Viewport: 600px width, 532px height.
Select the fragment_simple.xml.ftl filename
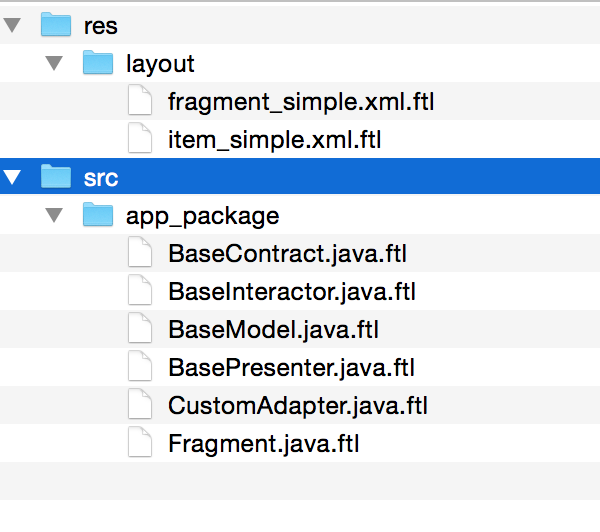coord(301,101)
